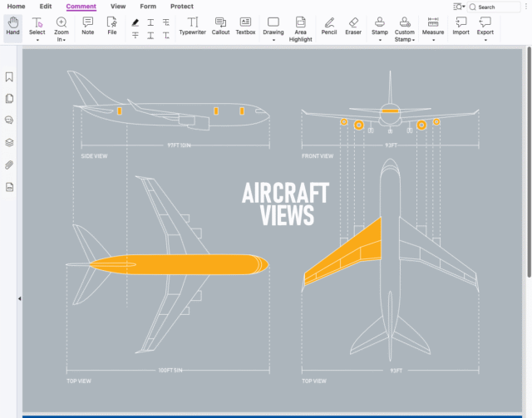Open the Zoom In dropdown

click(x=65, y=40)
